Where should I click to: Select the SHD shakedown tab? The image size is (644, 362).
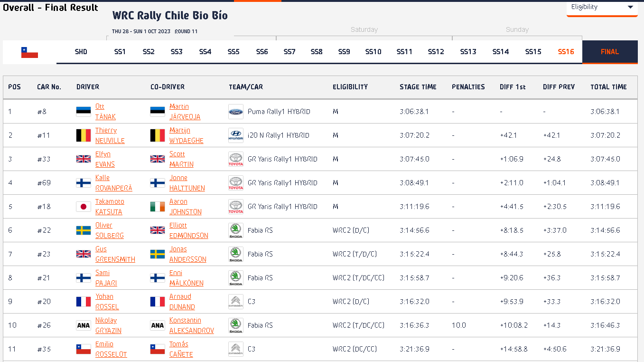point(81,52)
